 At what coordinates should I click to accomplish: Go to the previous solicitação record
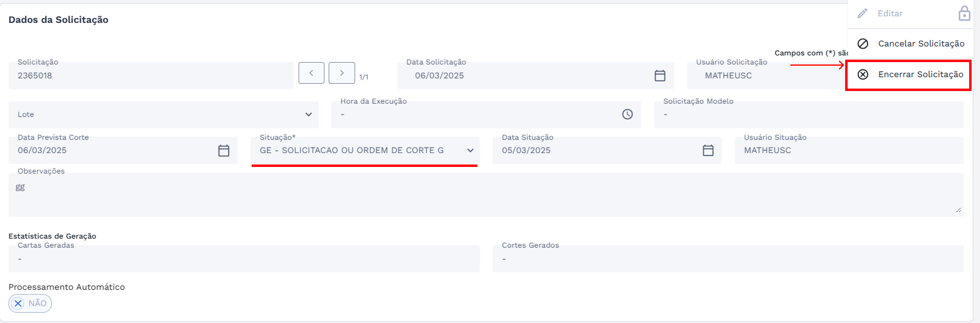pos(311,73)
